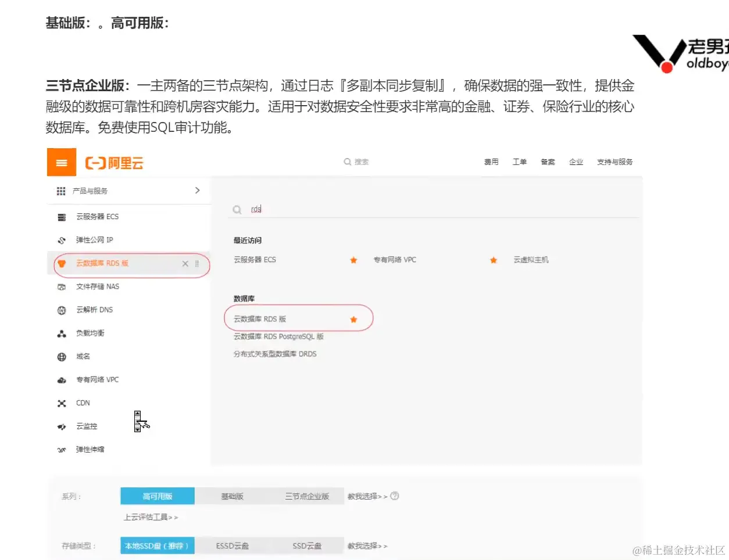Select the 三节点企业版 series option
Screen dimensions: 729x560
[307, 496]
